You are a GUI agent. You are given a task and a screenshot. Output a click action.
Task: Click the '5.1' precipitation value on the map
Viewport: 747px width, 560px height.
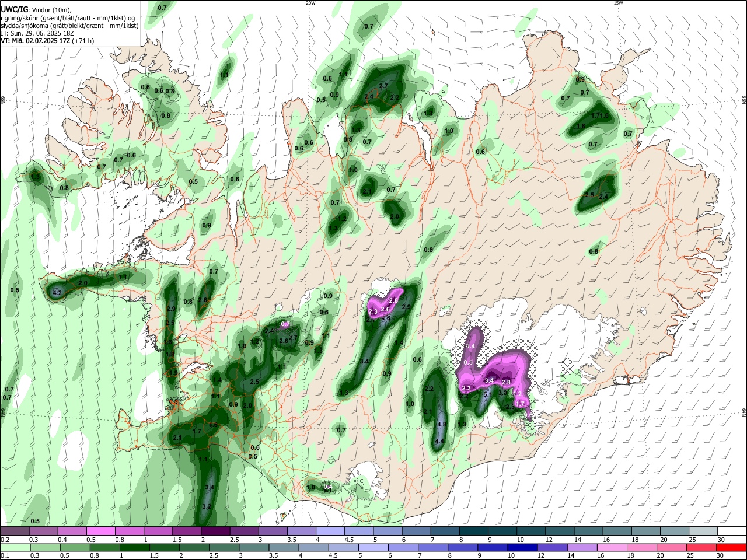pyautogui.click(x=488, y=395)
